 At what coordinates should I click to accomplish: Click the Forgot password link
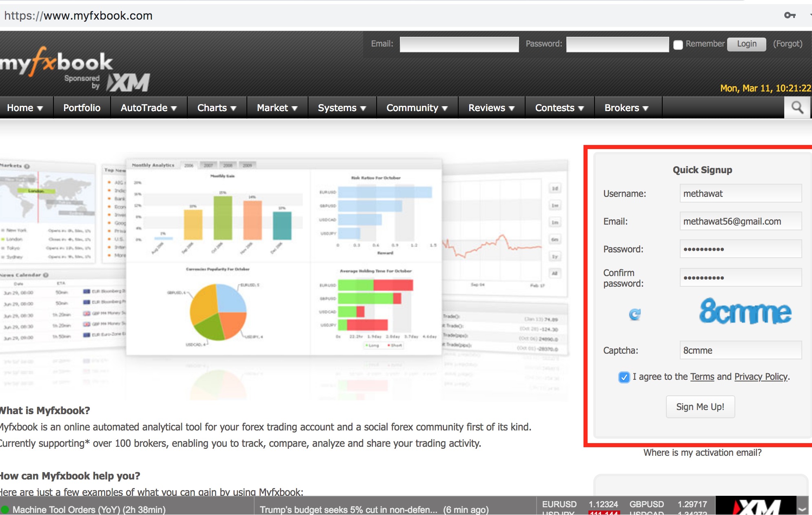[788, 44]
